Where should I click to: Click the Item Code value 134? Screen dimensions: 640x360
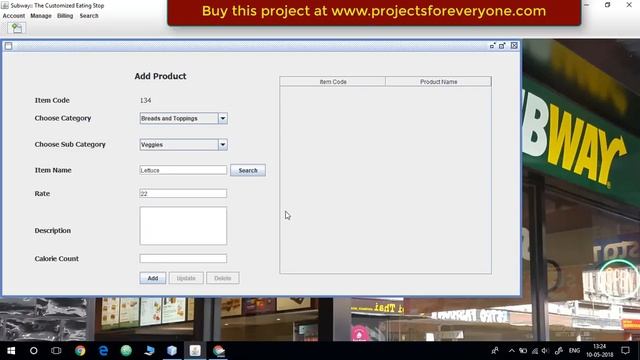(145, 100)
